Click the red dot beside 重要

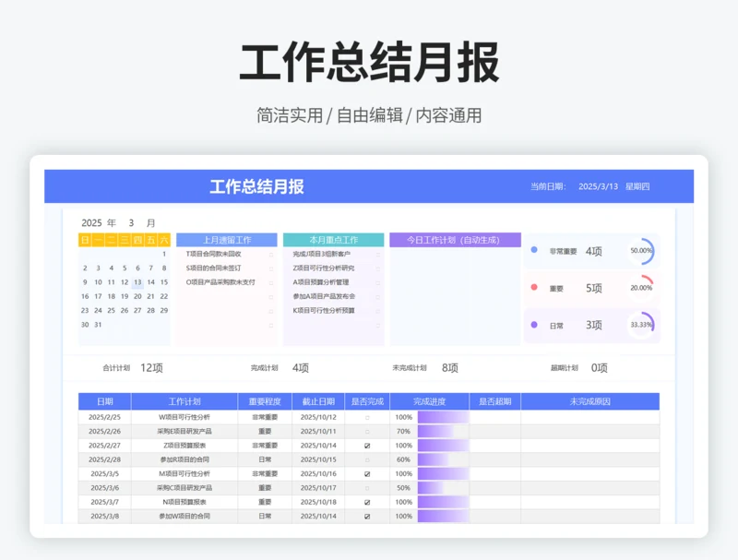coord(534,287)
